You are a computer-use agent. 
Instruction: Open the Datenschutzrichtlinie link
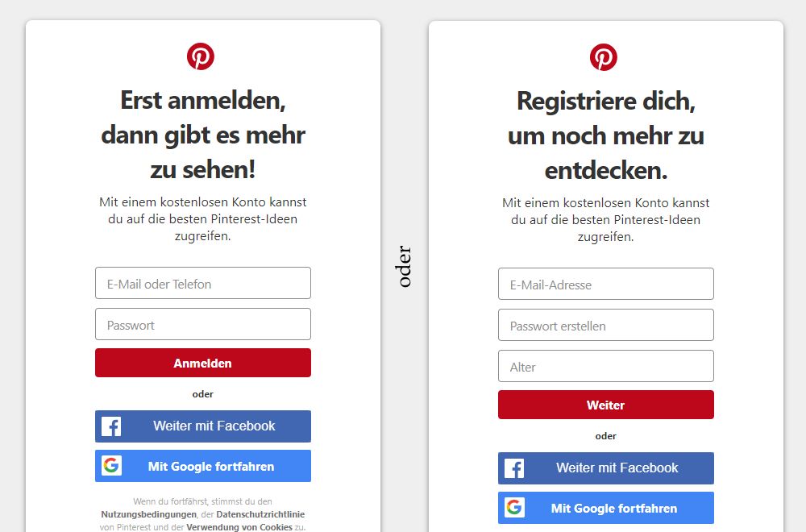click(260, 514)
